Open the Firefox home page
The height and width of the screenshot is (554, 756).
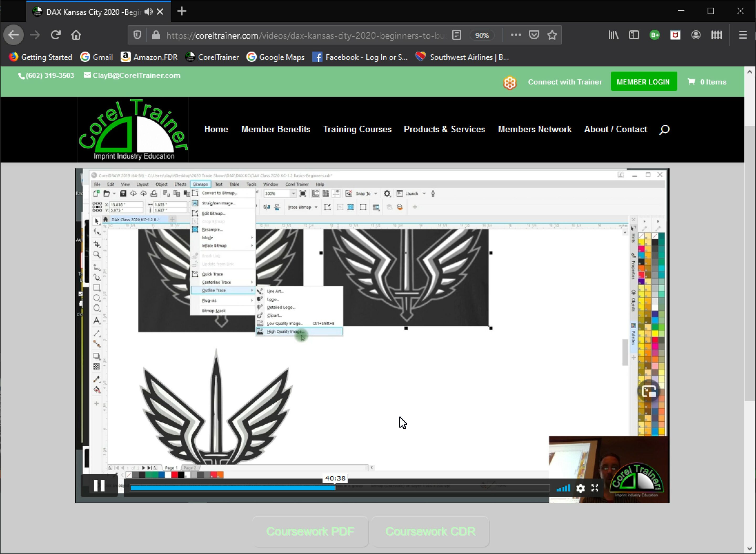tap(76, 35)
